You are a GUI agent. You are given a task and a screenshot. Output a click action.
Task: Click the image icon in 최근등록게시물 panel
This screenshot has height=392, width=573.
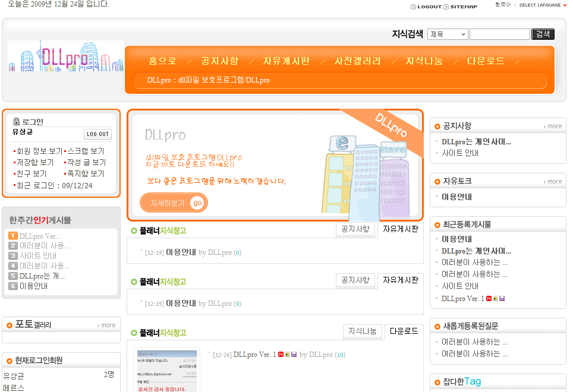point(496,299)
